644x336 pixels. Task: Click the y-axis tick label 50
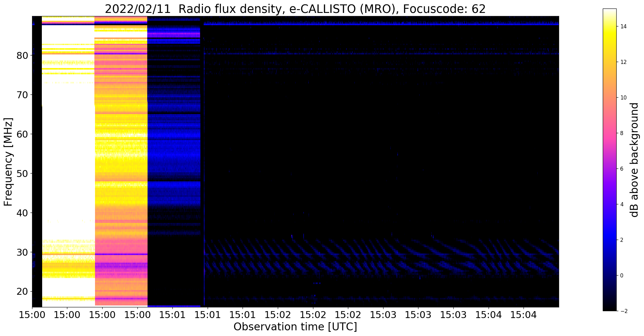23,174
